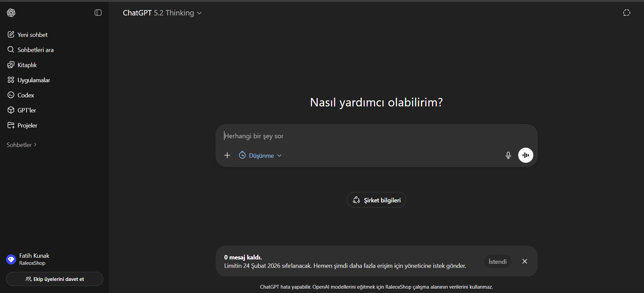The width and height of the screenshot is (644, 293).
Task: Dismiss the 0 mesaj kaldı banner
Action: [525, 261]
